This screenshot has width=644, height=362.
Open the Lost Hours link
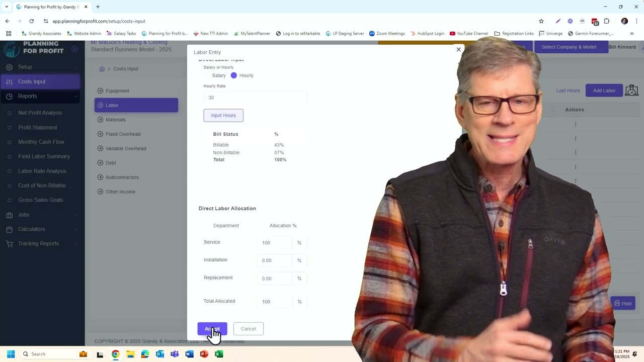click(568, 90)
